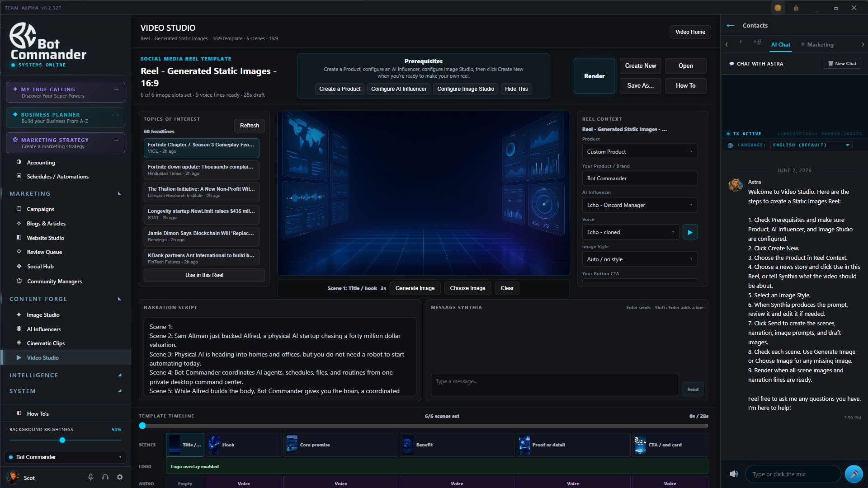Click the Campaigns sidebar icon

pyautogui.click(x=19, y=208)
